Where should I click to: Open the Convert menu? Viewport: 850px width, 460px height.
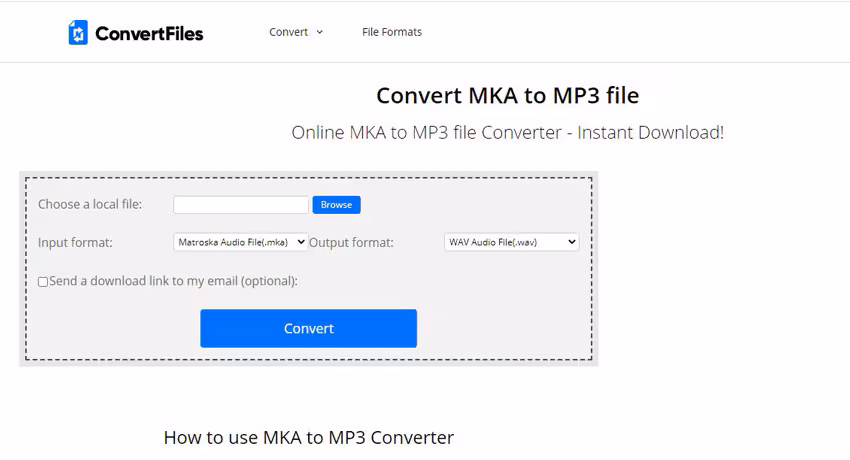(x=288, y=32)
